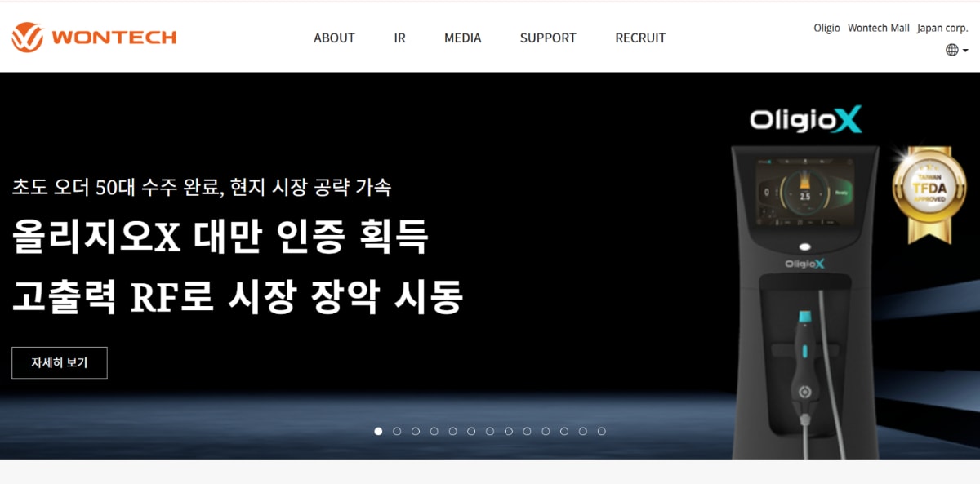Switch to the second carousel slide dot

pyautogui.click(x=397, y=431)
